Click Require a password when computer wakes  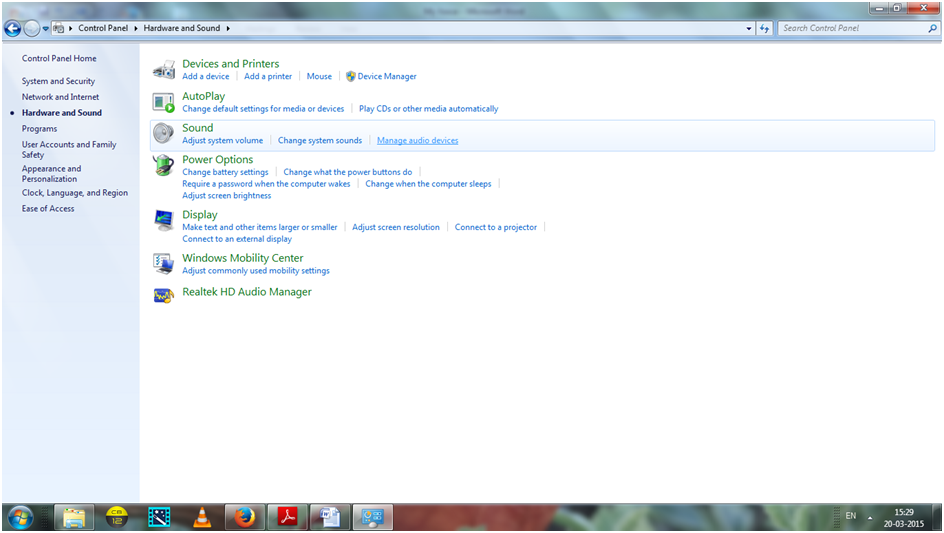(266, 184)
